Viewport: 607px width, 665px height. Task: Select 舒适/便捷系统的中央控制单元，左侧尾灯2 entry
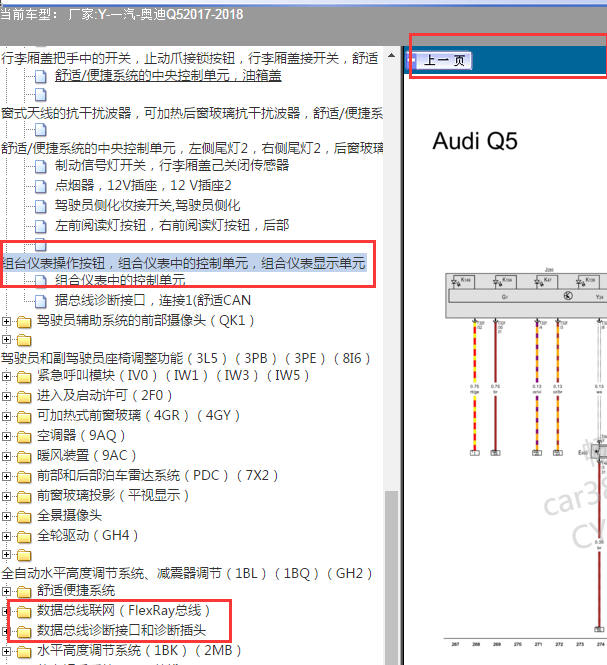(192, 148)
